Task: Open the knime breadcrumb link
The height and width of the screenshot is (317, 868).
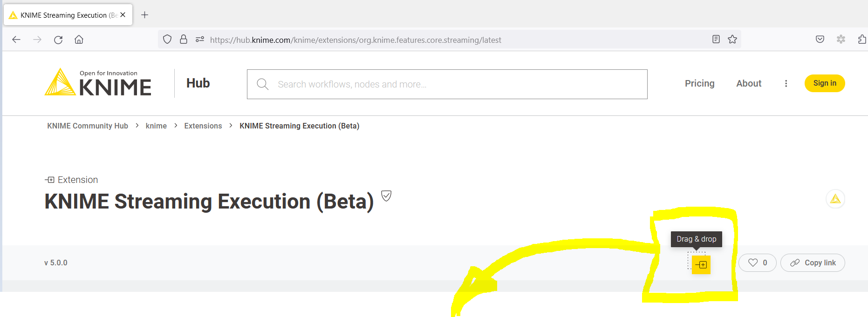Action: click(156, 126)
